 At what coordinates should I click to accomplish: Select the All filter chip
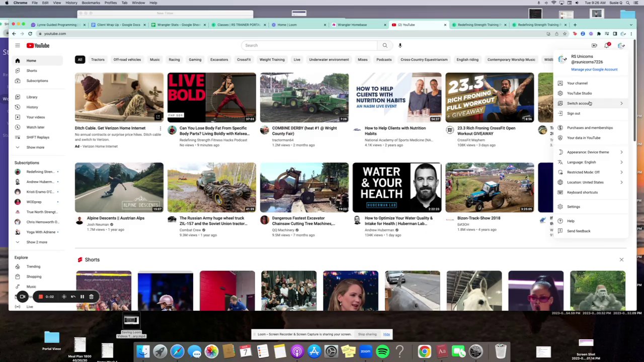click(79, 59)
